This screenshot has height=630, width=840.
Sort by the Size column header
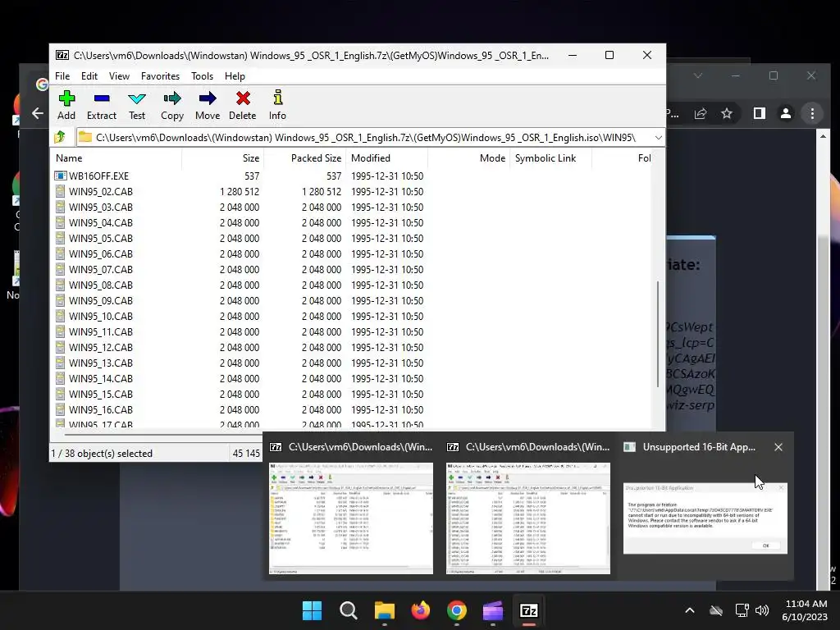tap(223, 158)
